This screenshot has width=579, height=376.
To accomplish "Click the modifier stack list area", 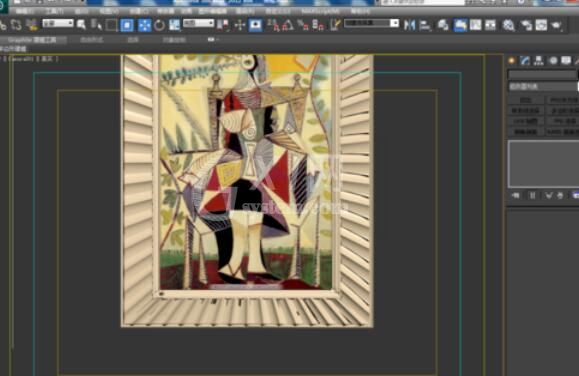I will click(x=544, y=164).
